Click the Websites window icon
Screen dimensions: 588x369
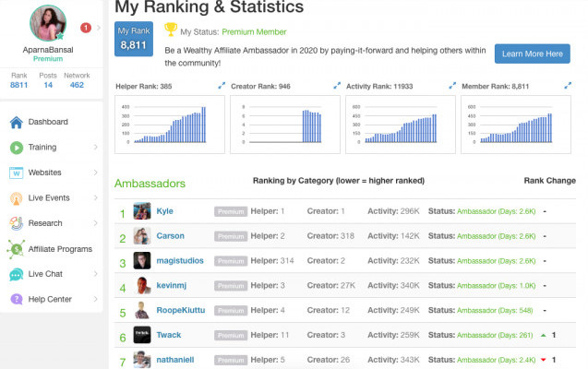(16, 173)
